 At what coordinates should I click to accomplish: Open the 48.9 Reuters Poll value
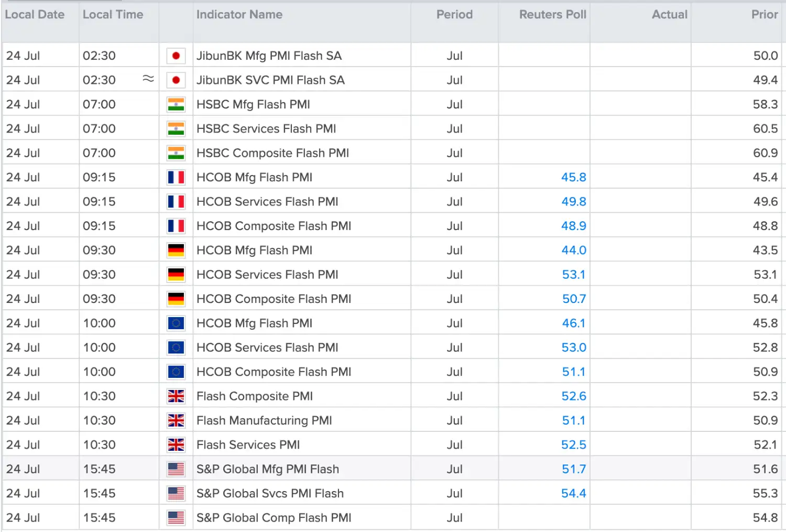[574, 226]
